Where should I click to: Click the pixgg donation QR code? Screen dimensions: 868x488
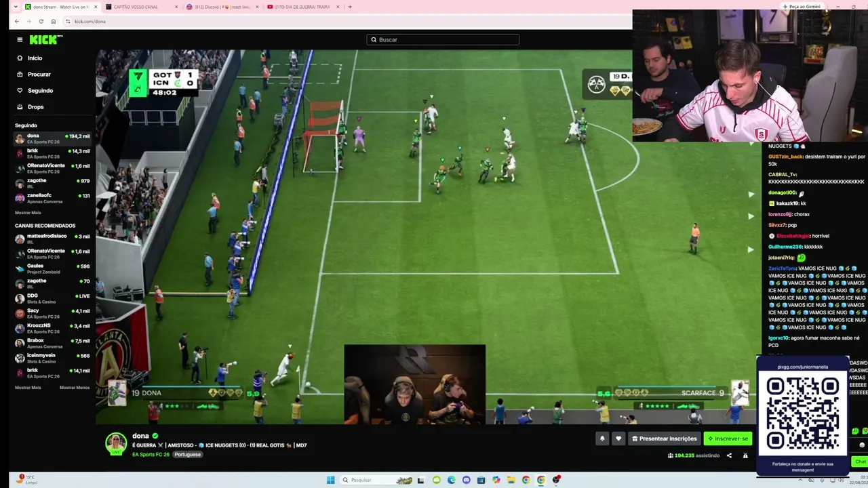pos(802,413)
